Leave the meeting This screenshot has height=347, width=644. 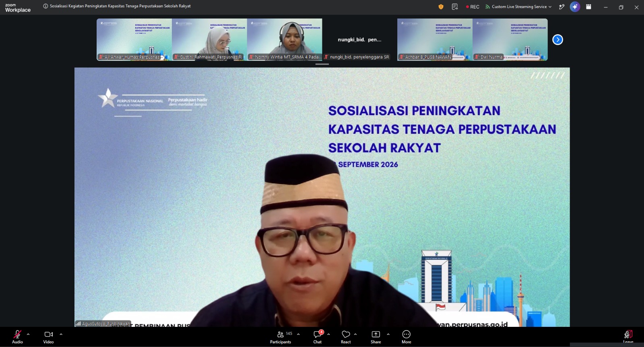(628, 337)
